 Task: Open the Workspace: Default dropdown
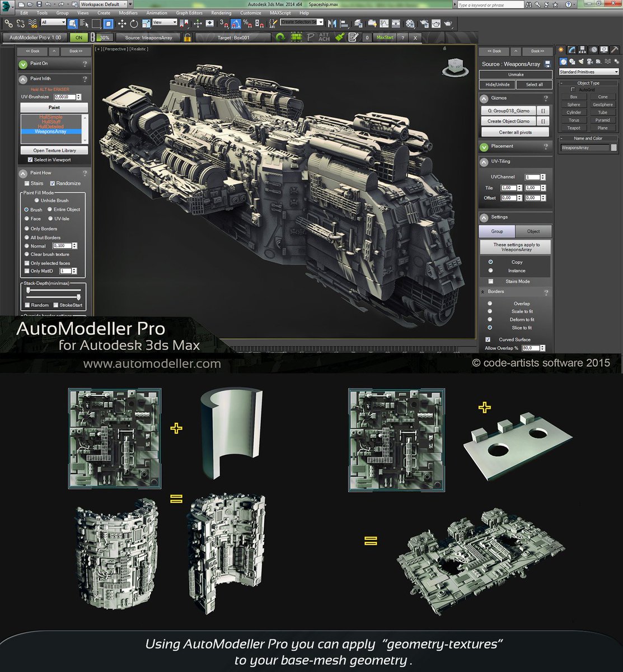click(104, 4)
